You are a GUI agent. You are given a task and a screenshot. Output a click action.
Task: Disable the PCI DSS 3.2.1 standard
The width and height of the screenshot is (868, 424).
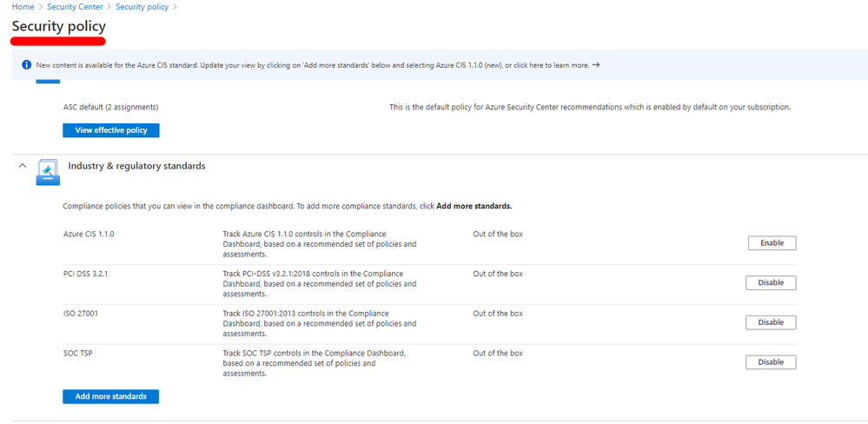point(771,283)
